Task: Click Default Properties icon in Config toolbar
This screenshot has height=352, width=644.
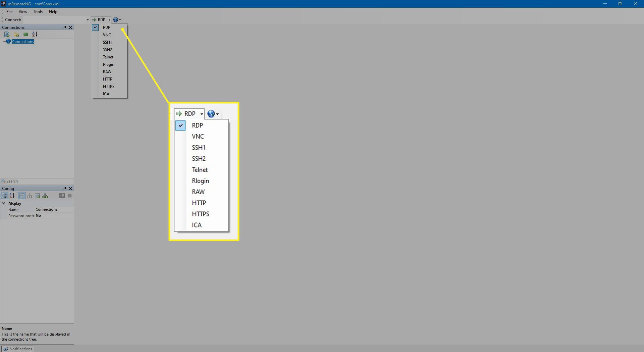Action: coord(37,196)
